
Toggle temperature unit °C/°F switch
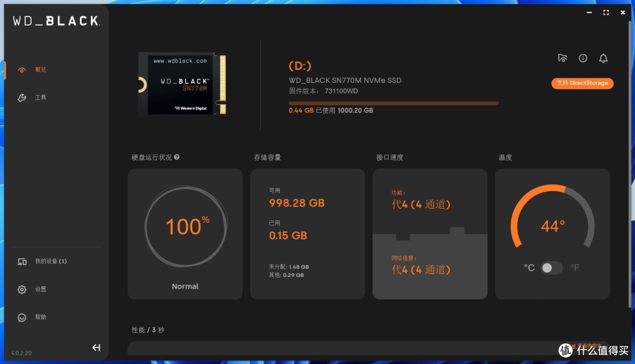pos(551,268)
